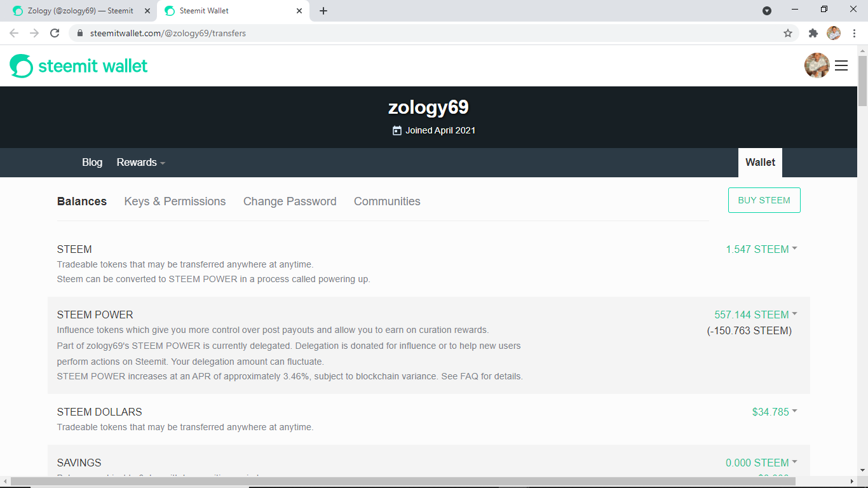Open the Balances tab
Image resolution: width=868 pixels, height=488 pixels.
[x=82, y=201]
